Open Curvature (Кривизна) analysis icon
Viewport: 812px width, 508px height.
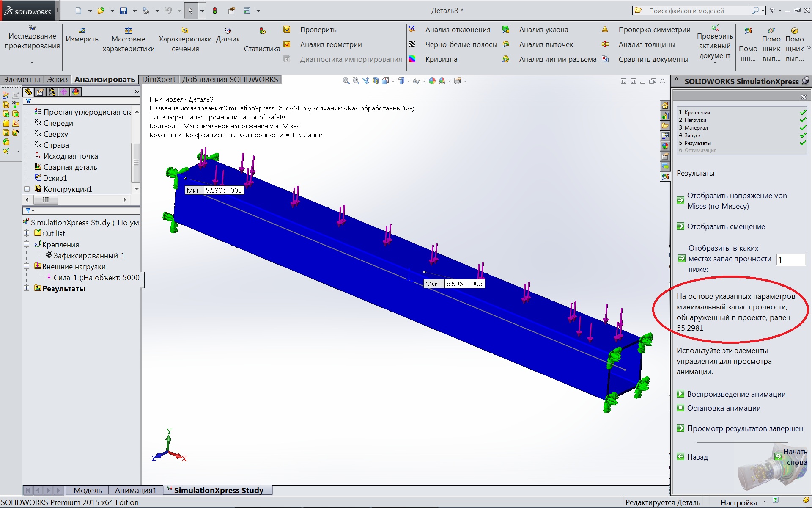coord(412,59)
